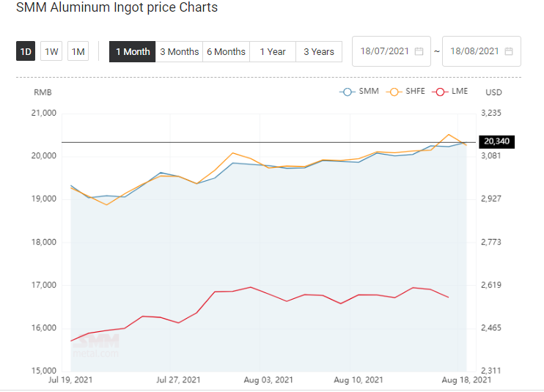This screenshot has width=544, height=392.
Task: Switch to the 3 Months range tab
Action: (179, 51)
